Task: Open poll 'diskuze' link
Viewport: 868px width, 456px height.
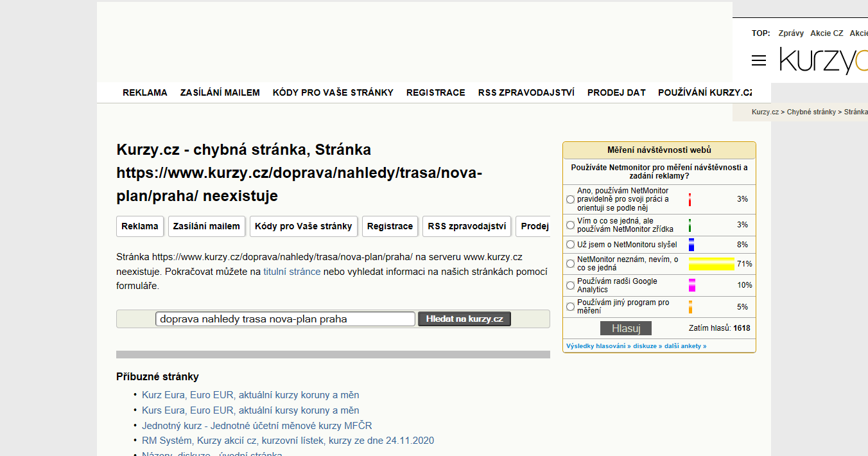Action: 647,346
